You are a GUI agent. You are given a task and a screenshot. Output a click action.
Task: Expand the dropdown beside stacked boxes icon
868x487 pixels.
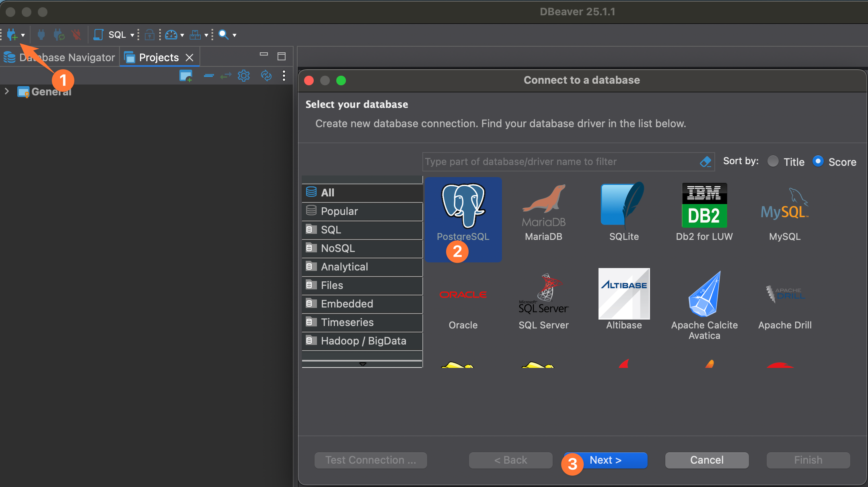click(x=206, y=35)
